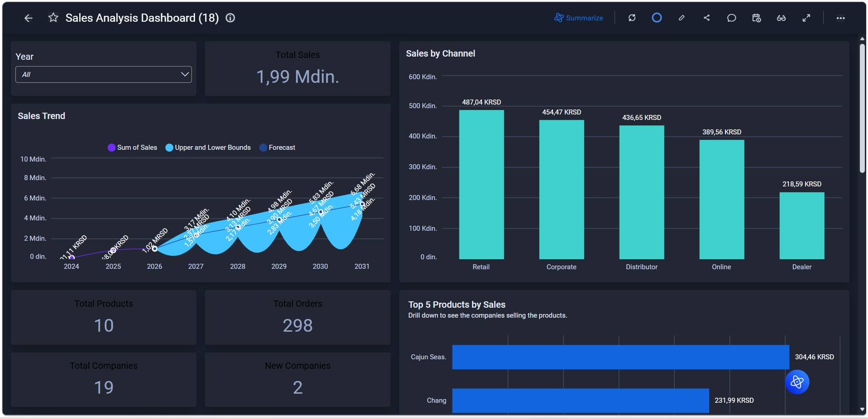Click the Summarize button
Screen dimensions: 868x419
[579, 18]
